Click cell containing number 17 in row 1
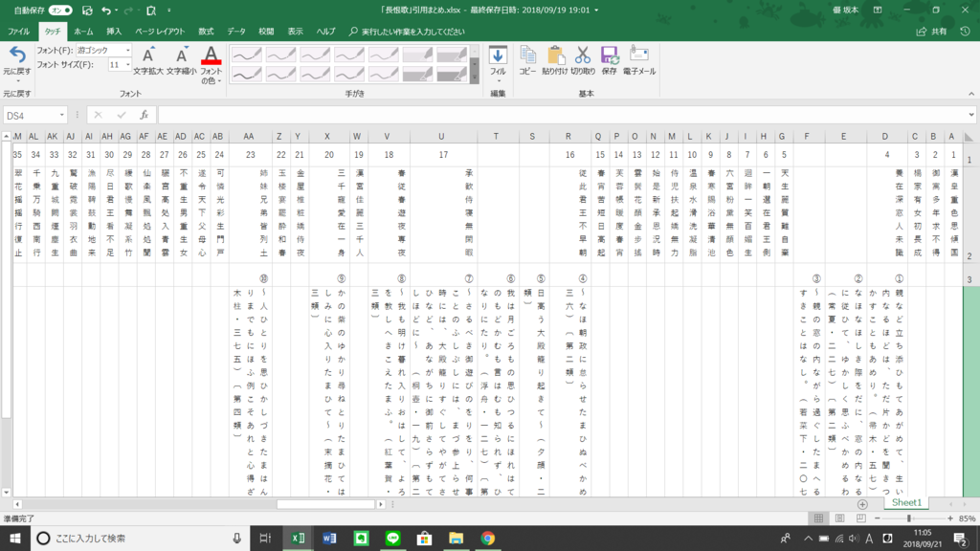Image resolution: width=980 pixels, height=551 pixels. [x=443, y=155]
